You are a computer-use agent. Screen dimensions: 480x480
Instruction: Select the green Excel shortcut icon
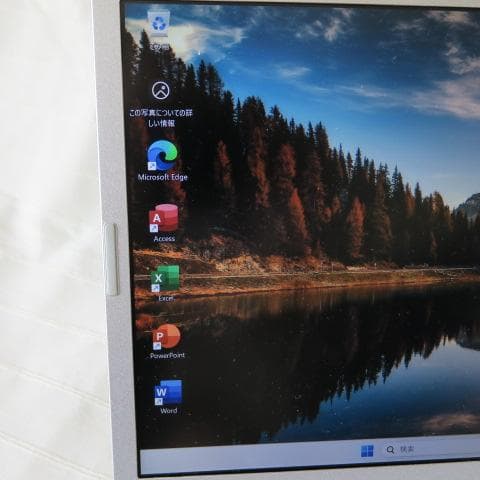click(x=165, y=279)
